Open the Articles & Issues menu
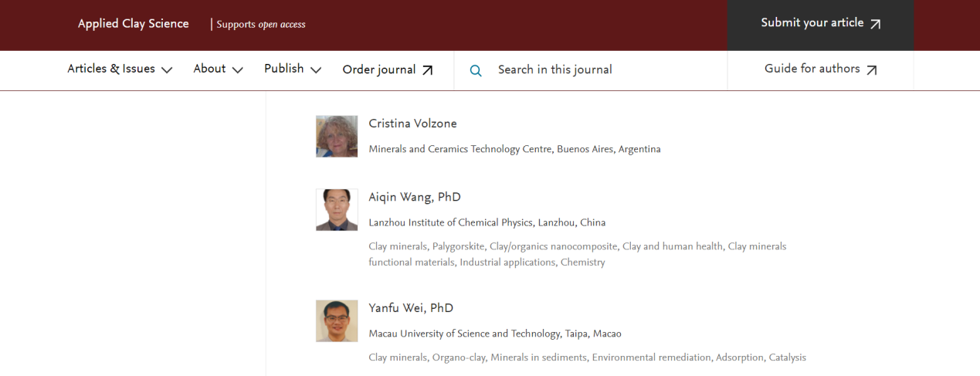Image resolution: width=980 pixels, height=376 pixels. (x=120, y=69)
